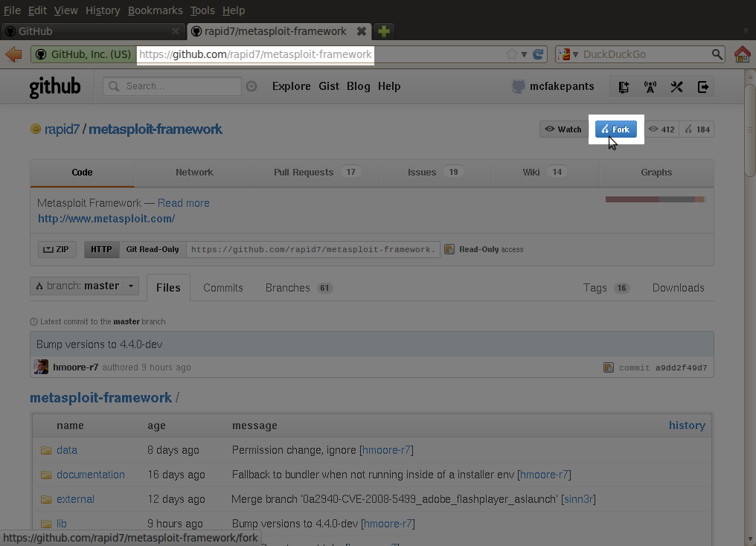756x546 pixels.
Task: Click the create new repository icon
Action: (x=624, y=87)
